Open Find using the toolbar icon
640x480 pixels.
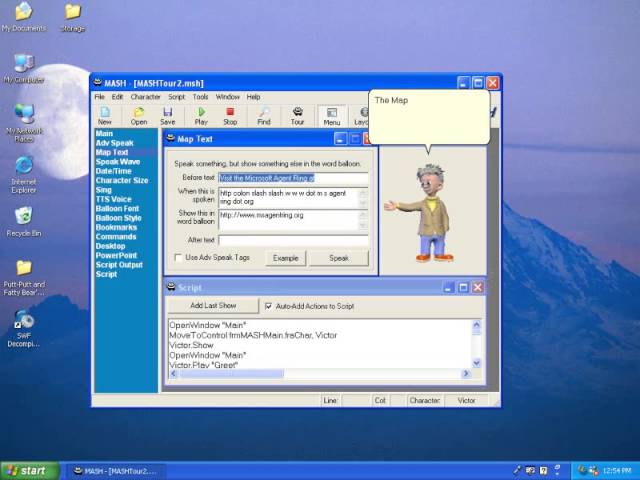[264, 115]
